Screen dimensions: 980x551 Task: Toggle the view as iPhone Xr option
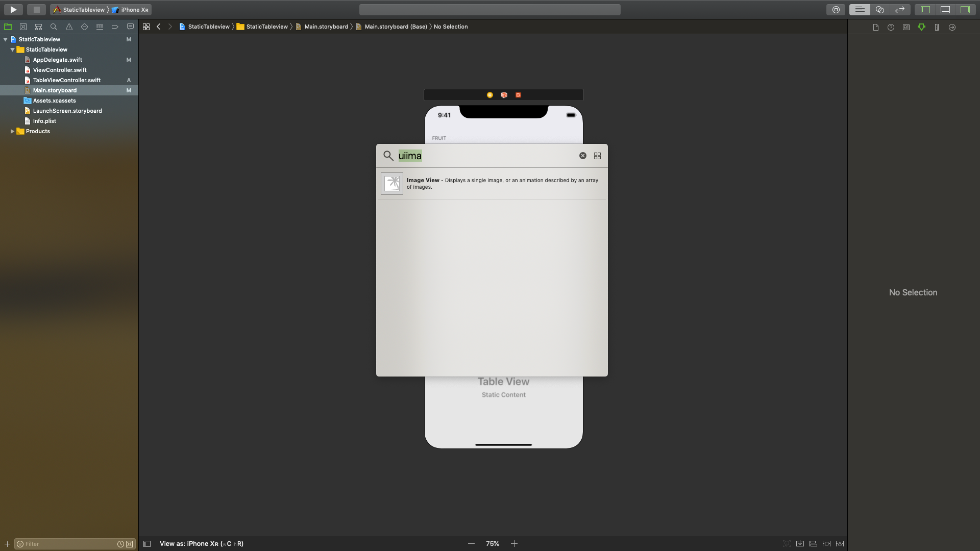tap(202, 543)
